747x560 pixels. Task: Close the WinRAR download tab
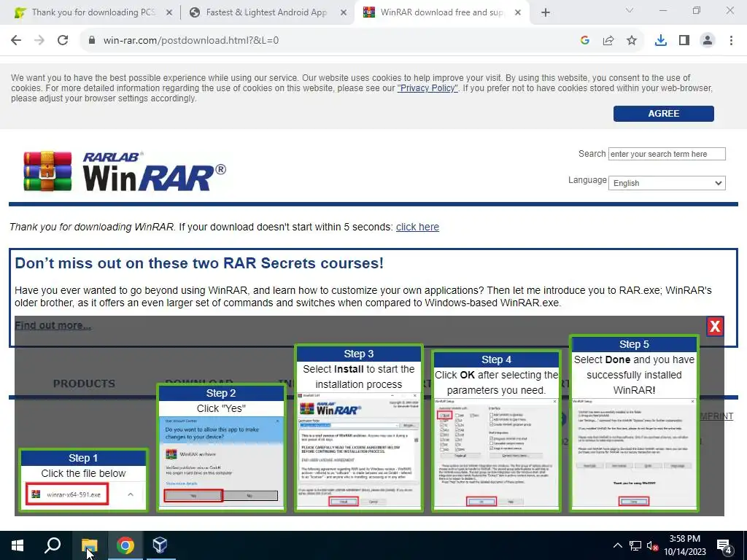click(x=518, y=13)
